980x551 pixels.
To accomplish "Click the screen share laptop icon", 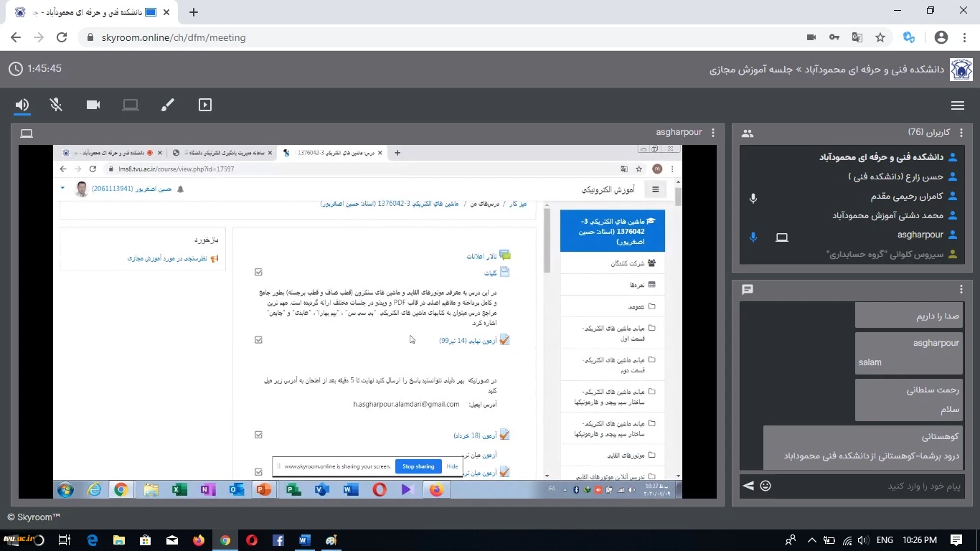I will [x=130, y=105].
